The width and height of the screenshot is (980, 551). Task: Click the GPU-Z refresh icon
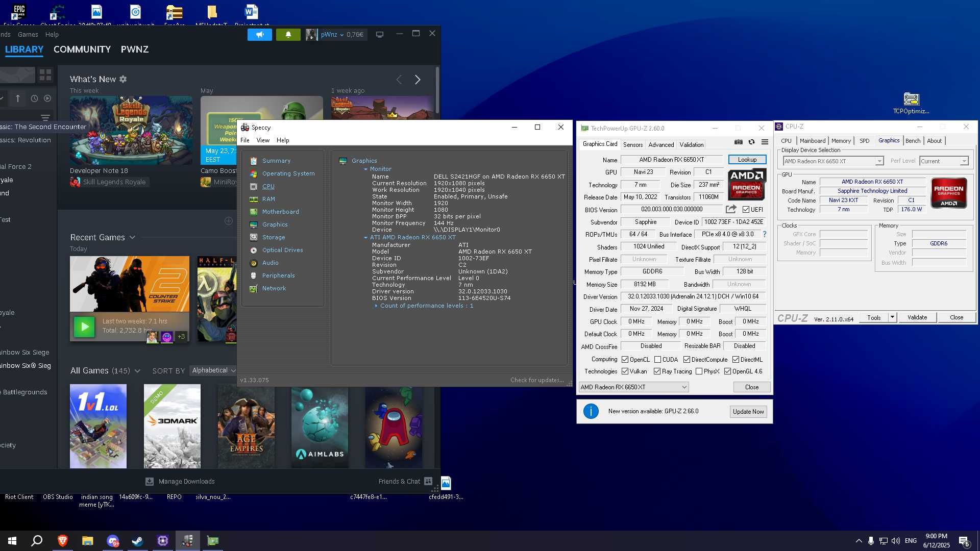[751, 142]
